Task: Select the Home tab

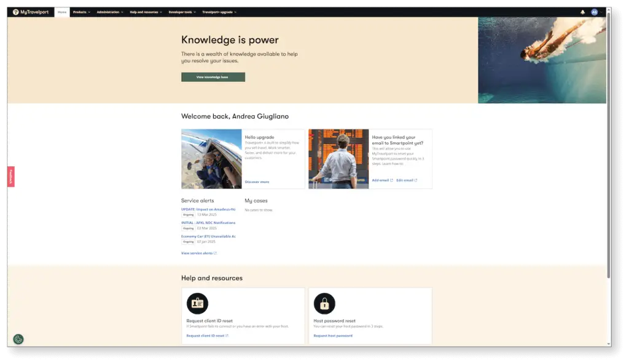Action: [x=62, y=12]
